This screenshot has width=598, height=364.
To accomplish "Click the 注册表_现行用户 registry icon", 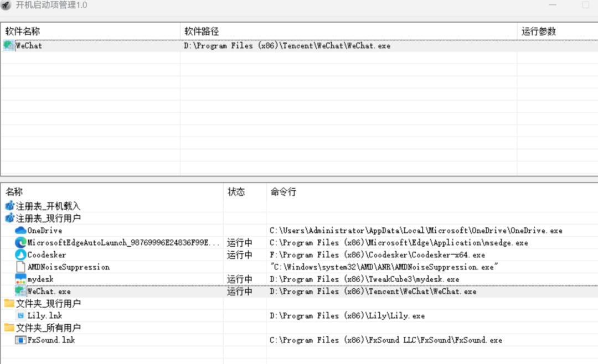I will coord(9,219).
